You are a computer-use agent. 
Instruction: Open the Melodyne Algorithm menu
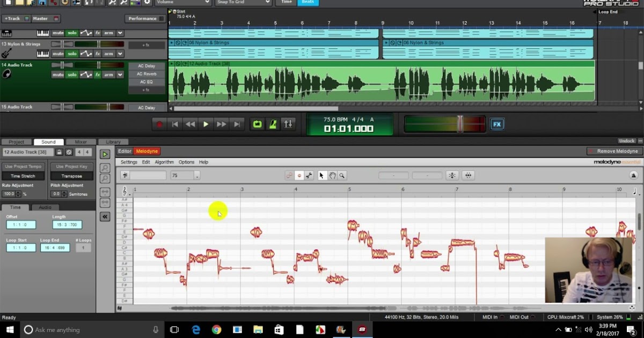tap(164, 162)
